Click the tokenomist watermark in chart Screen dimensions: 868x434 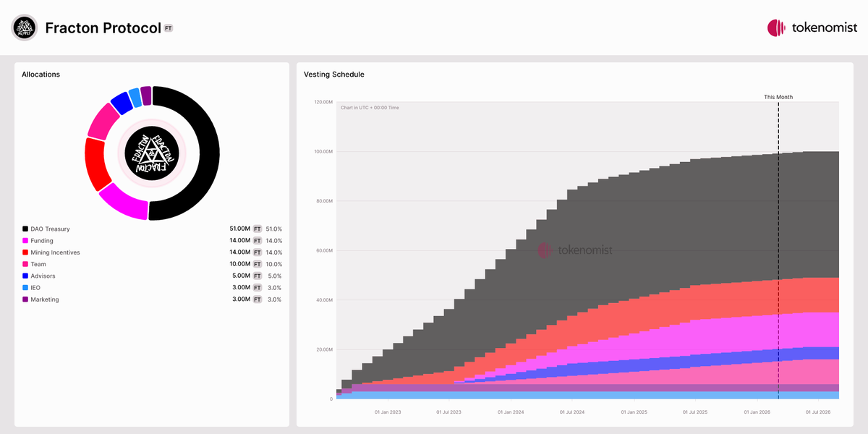coord(575,250)
